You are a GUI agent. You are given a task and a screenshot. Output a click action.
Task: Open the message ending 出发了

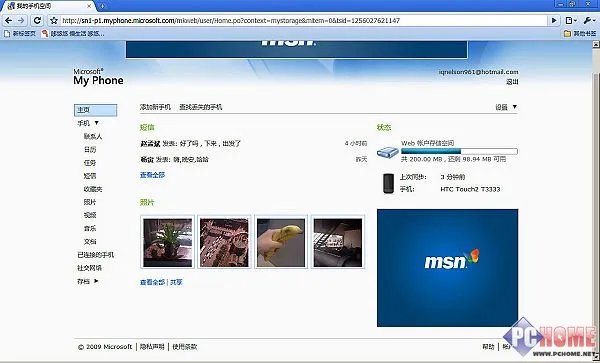pyautogui.click(x=191, y=144)
